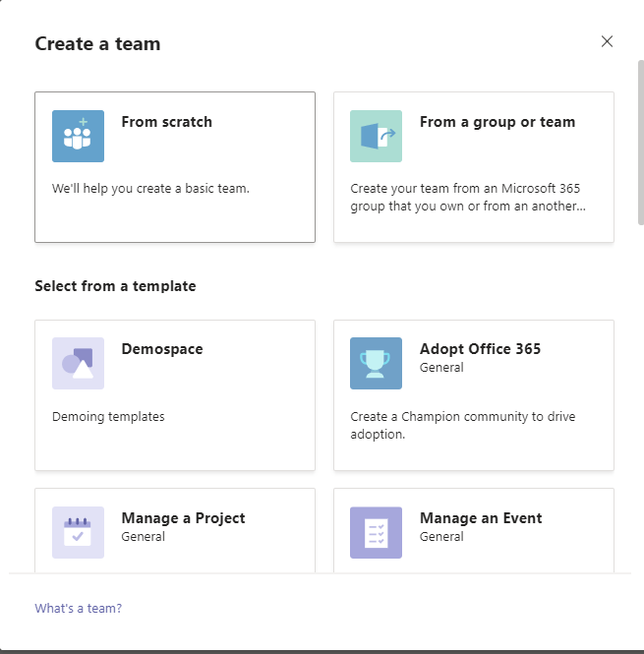Click the From scratch people icon
The image size is (644, 654).
pyautogui.click(x=78, y=136)
